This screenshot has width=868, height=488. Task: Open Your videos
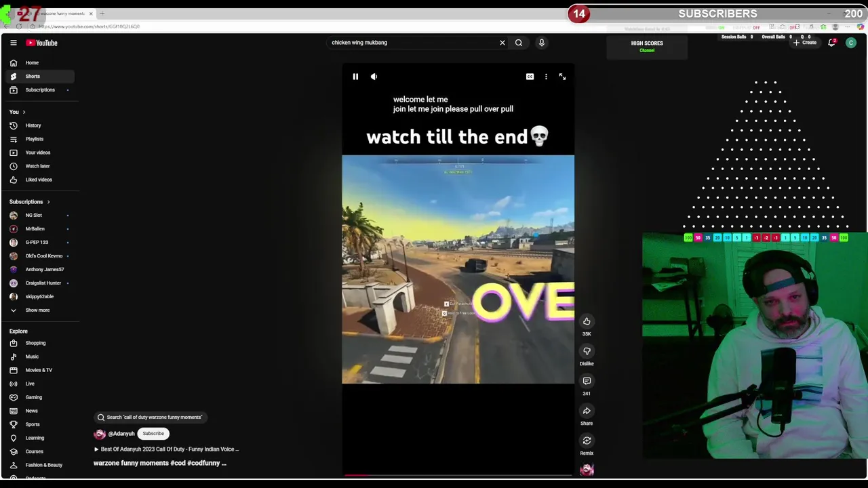[38, 152]
